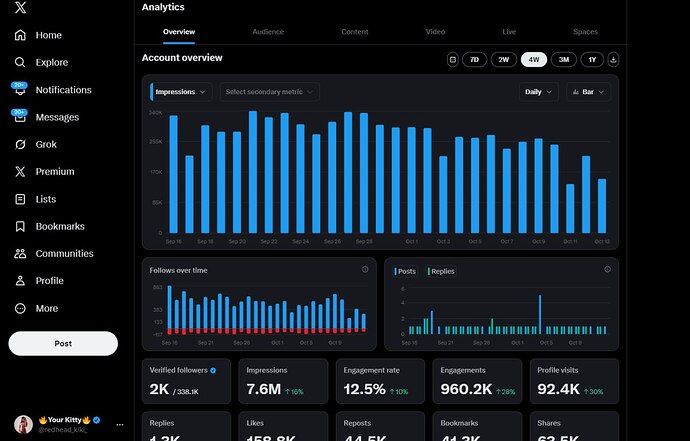
Task: Click the Post button
Action: pos(63,343)
